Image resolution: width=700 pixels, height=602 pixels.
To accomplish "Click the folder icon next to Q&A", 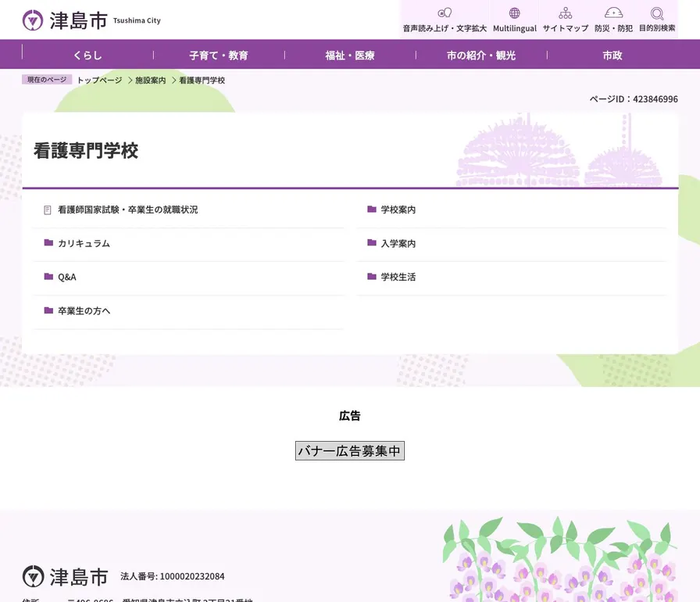I will (x=48, y=277).
